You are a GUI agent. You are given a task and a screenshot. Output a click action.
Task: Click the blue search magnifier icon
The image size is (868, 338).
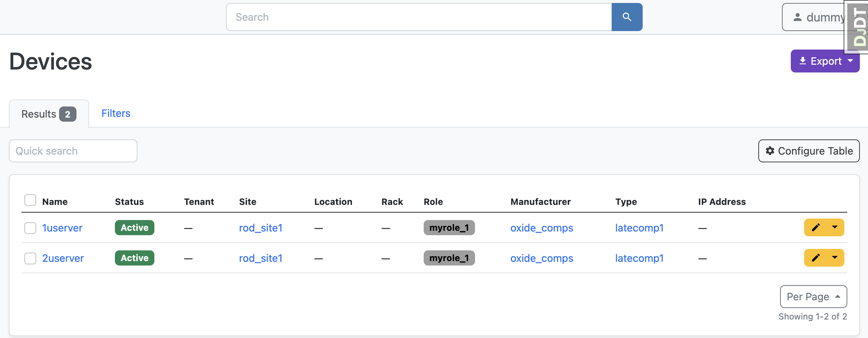627,17
